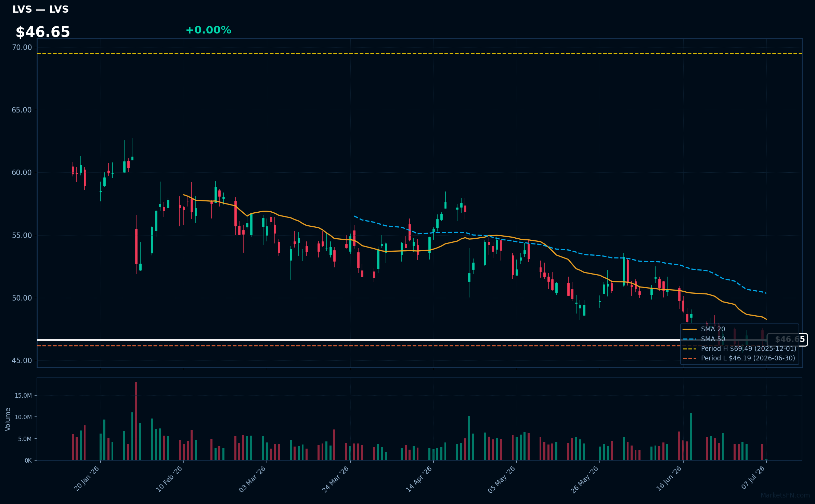The image size is (815, 504).
Task: Select the 05 May '26 date label
Action: point(502,479)
